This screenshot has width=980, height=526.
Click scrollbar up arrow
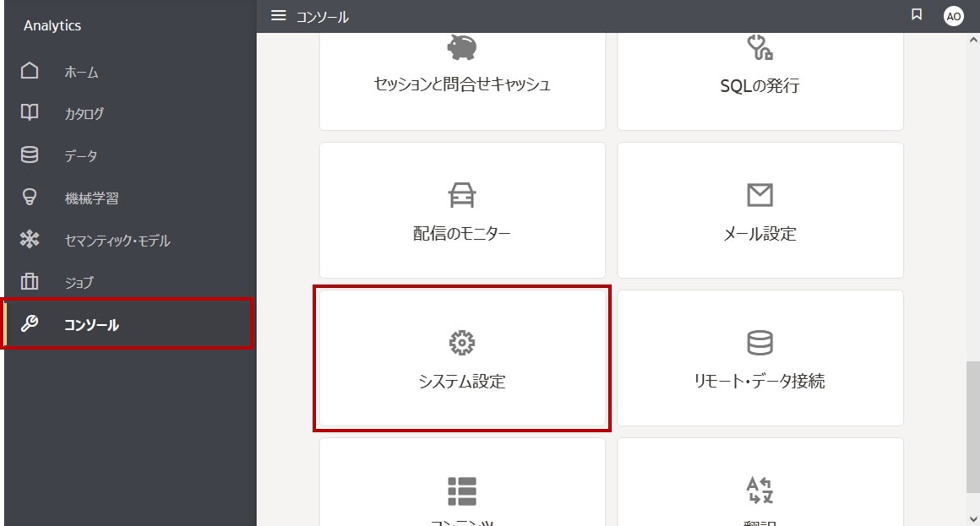pos(973,40)
